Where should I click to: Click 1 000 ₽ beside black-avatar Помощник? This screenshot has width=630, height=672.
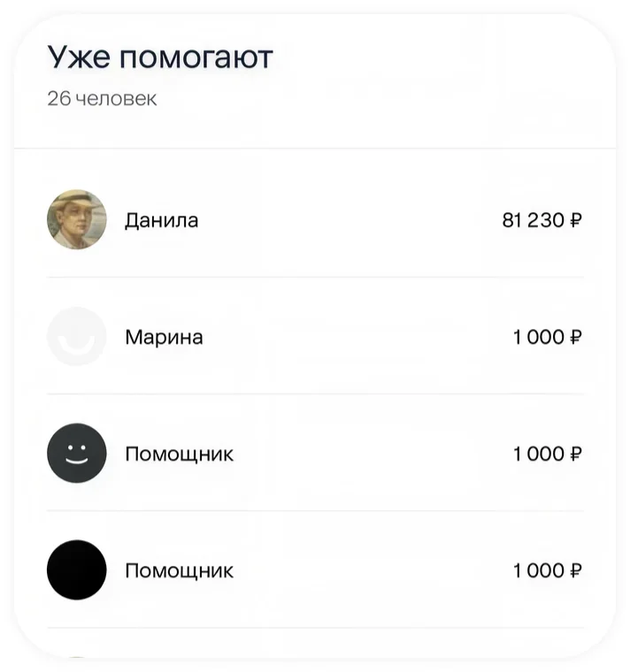tap(548, 570)
